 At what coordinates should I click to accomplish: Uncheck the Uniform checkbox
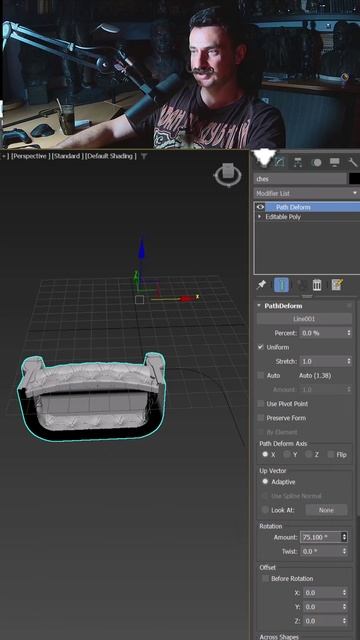260,347
